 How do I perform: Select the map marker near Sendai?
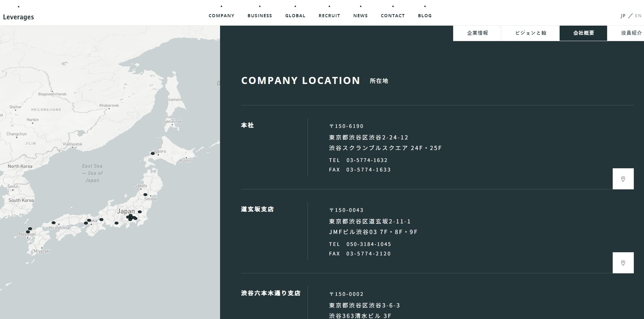tap(145, 195)
